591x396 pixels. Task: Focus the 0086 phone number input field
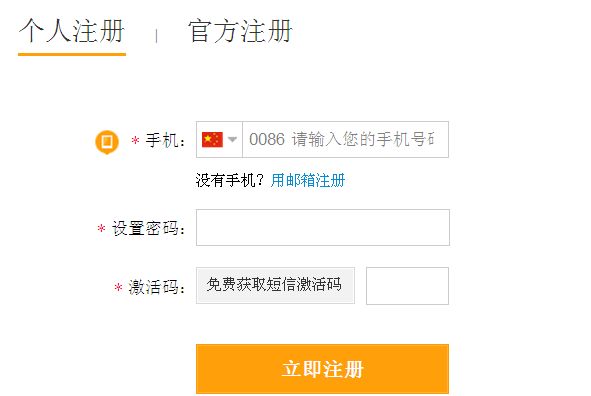(x=345, y=139)
